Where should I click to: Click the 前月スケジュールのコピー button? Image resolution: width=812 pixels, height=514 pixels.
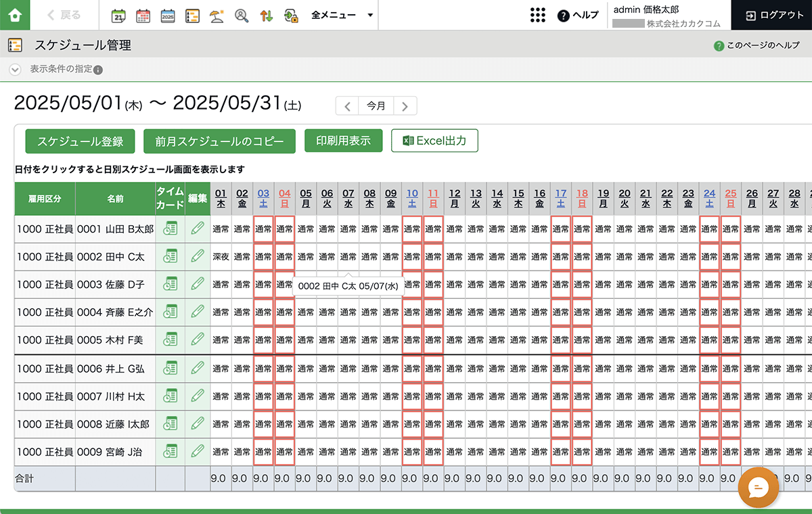tap(219, 141)
